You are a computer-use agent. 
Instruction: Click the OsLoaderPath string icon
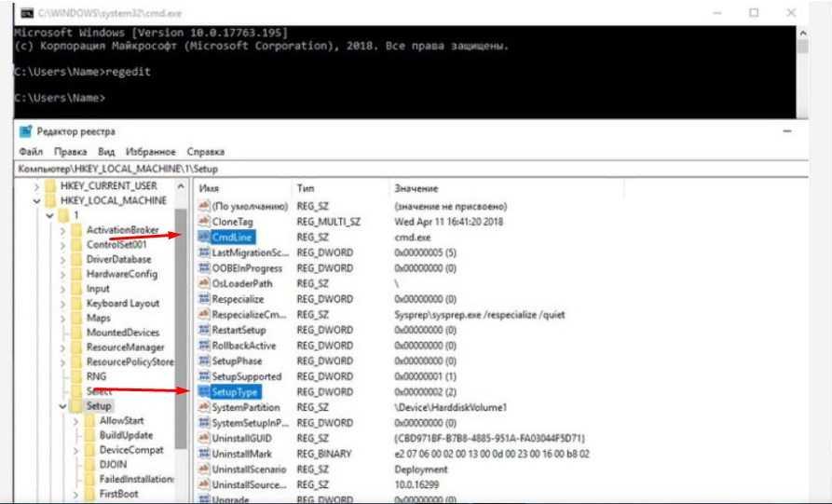click(204, 283)
